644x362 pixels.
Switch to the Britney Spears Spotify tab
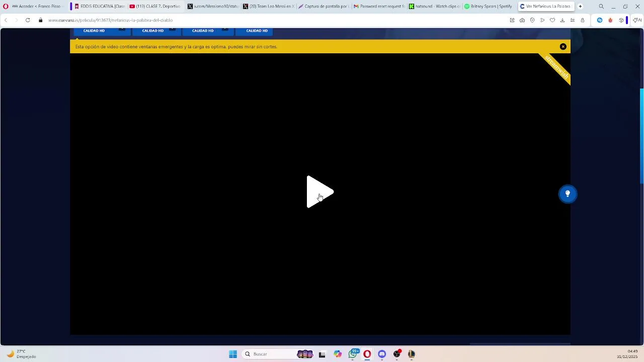(490, 7)
